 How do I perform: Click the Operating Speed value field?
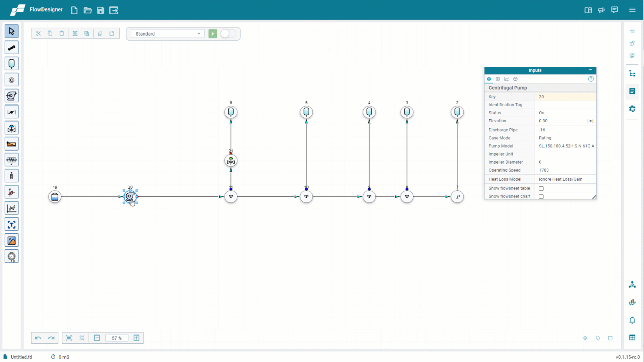click(565, 170)
